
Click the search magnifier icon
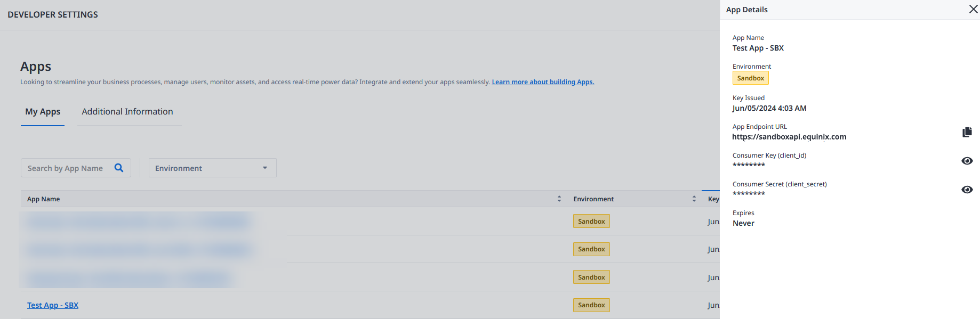[119, 168]
